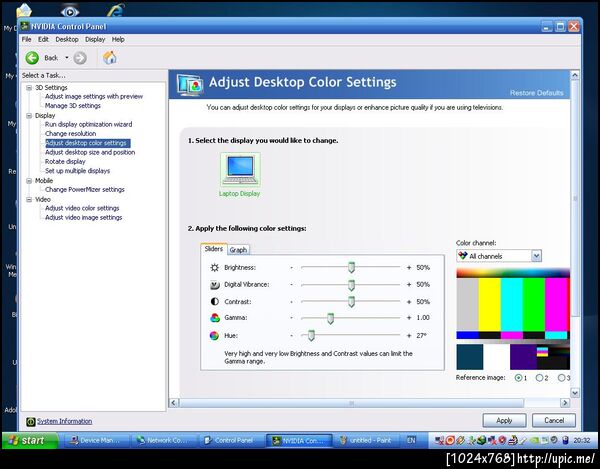
Task: Click the Hue color wheel icon
Action: (214, 335)
